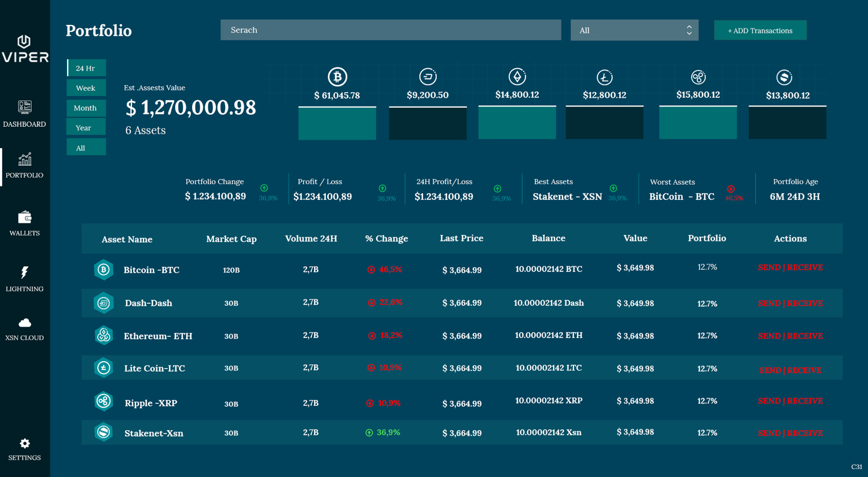This screenshot has width=868, height=477.
Task: Click the 120B market cap value
Action: [231, 270]
